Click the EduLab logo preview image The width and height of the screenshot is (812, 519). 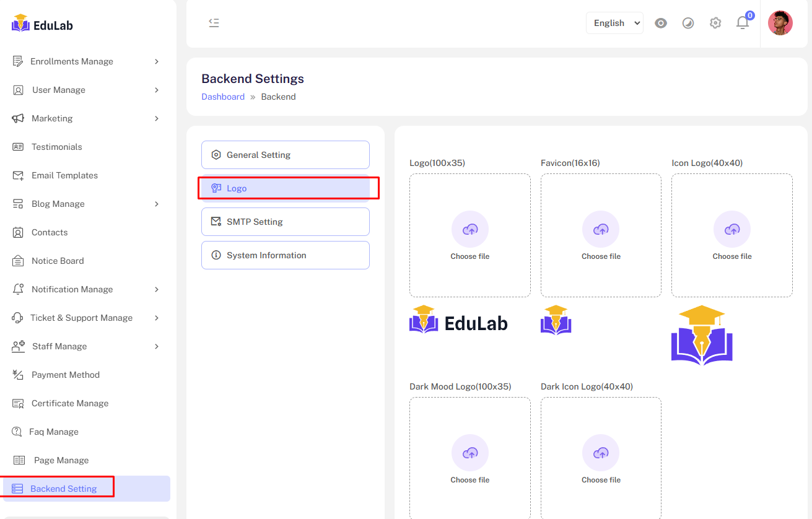(458, 320)
